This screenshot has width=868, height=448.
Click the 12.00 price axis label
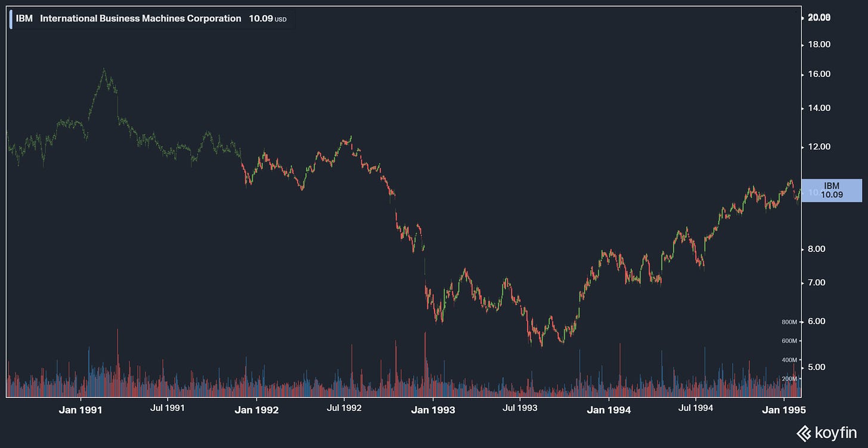(819, 147)
